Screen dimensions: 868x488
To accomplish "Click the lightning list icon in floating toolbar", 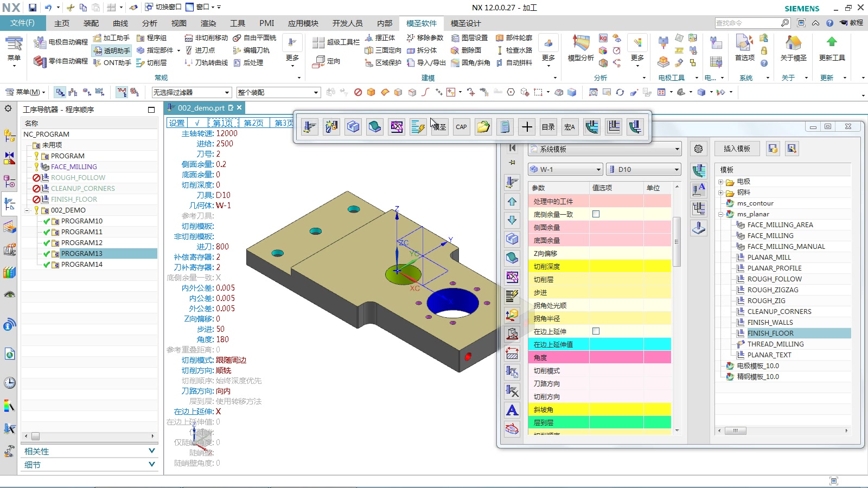I will (418, 127).
